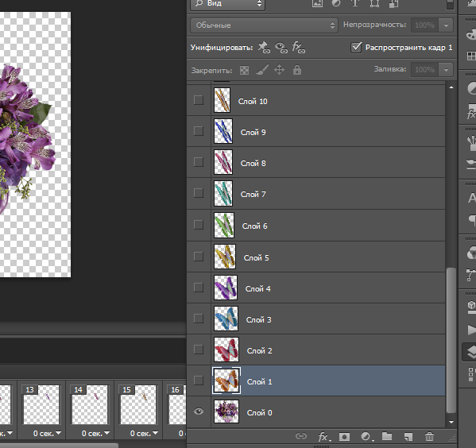
Task: Select layer Слой 10
Action: tap(328, 100)
